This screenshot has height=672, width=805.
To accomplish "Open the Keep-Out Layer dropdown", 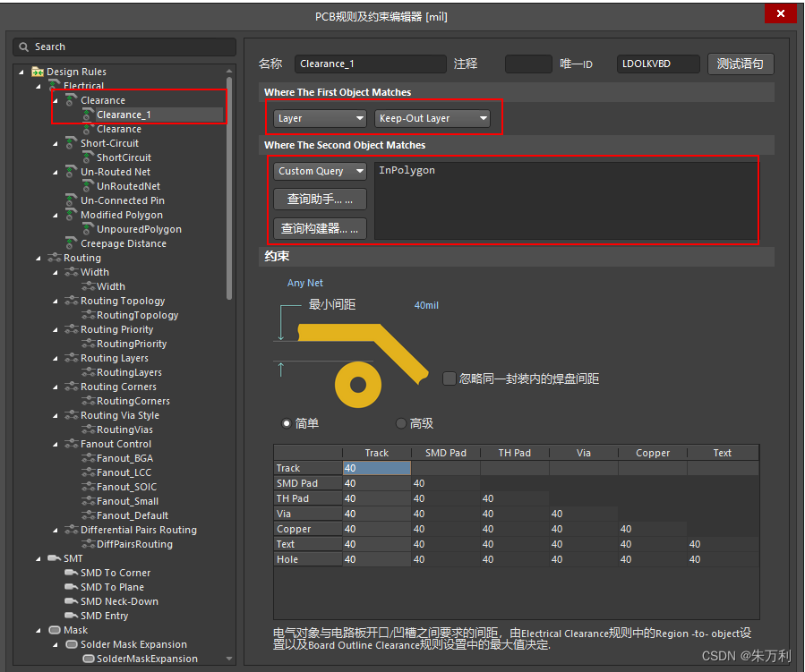I will pos(432,118).
